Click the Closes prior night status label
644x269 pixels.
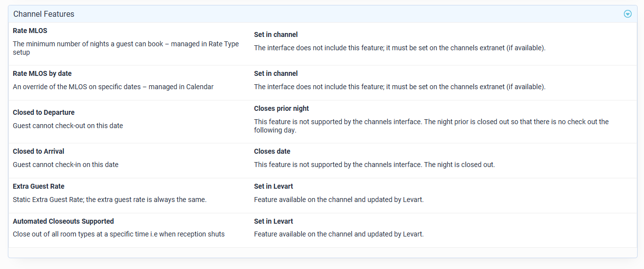coord(281,108)
